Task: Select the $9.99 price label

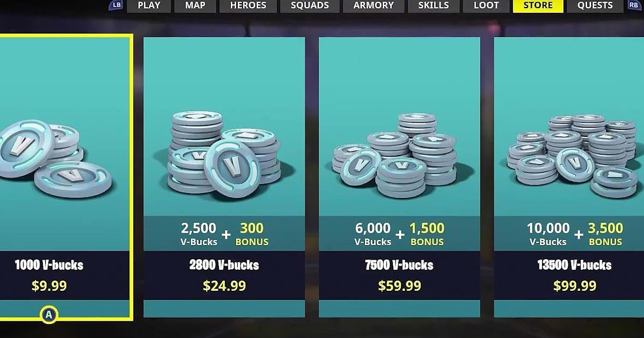Action: [49, 286]
